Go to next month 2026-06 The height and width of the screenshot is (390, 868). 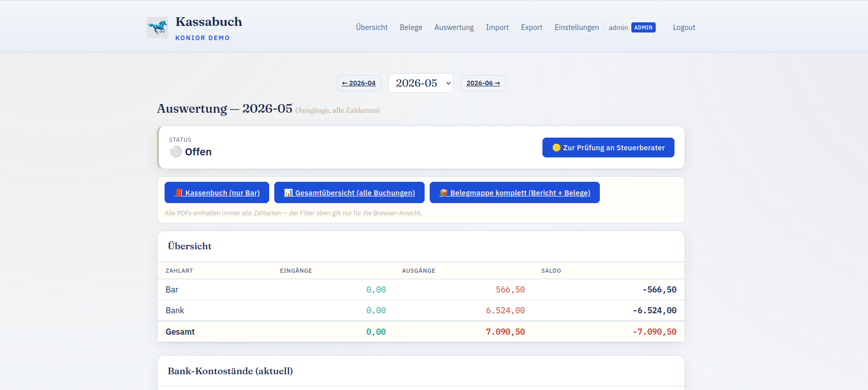[x=483, y=83]
